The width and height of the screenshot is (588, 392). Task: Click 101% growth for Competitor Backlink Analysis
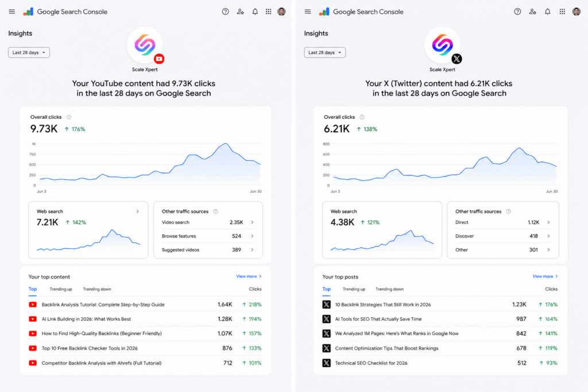point(252,363)
